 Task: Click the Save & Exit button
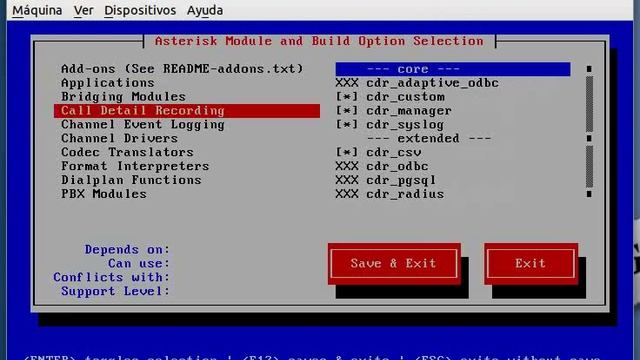pos(394,263)
